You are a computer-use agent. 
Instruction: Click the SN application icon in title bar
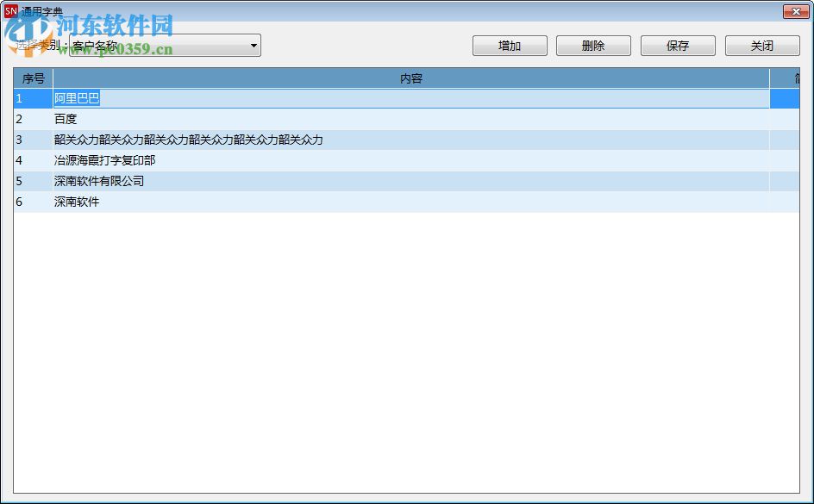[10, 11]
